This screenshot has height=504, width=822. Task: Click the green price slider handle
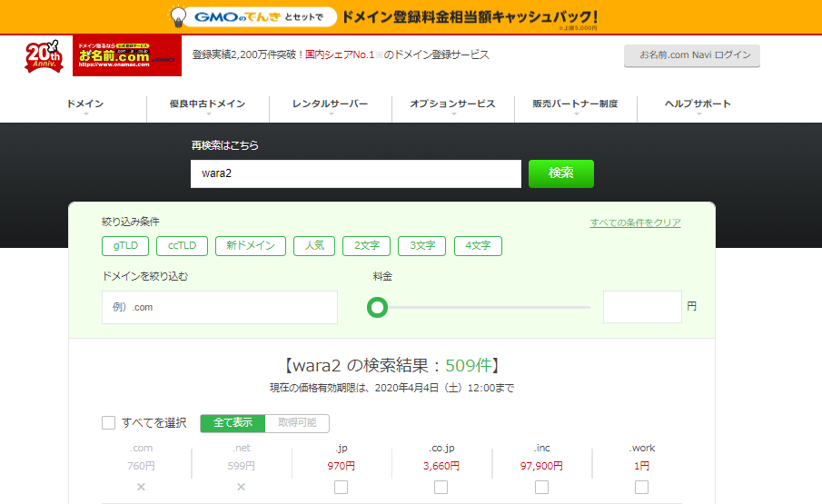pyautogui.click(x=377, y=308)
